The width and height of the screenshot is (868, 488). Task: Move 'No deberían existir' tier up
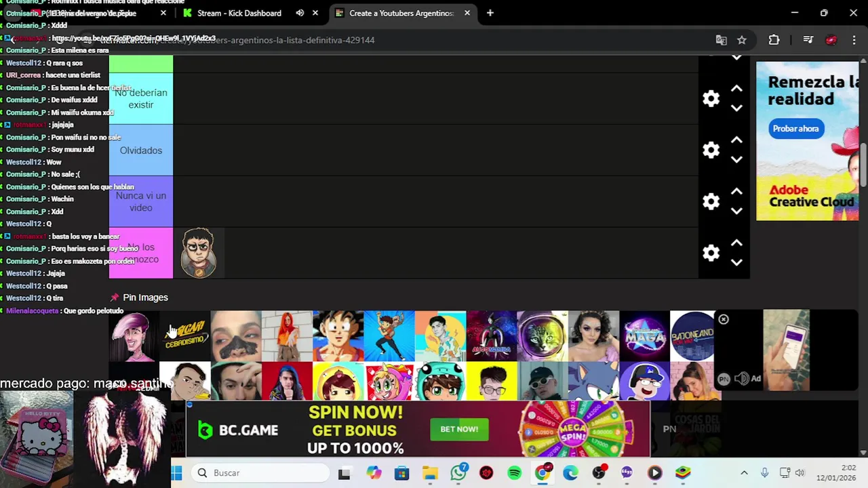(x=736, y=89)
